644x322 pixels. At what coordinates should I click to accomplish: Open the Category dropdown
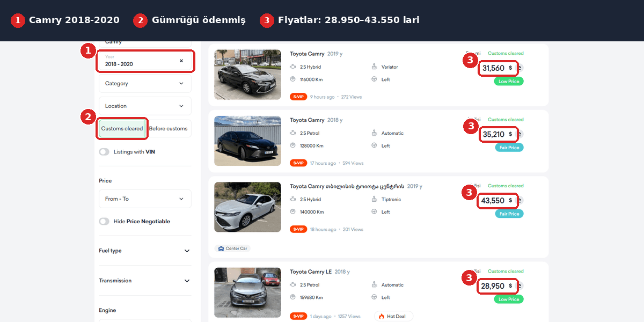pos(145,83)
